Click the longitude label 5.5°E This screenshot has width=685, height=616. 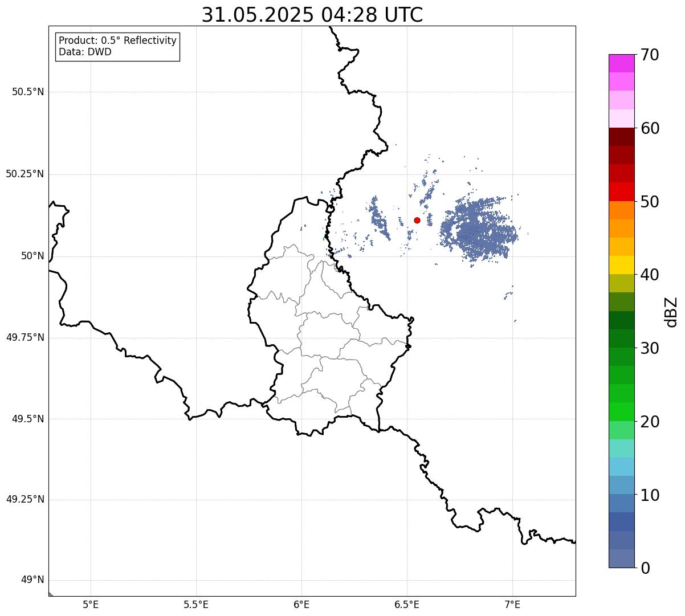click(196, 605)
